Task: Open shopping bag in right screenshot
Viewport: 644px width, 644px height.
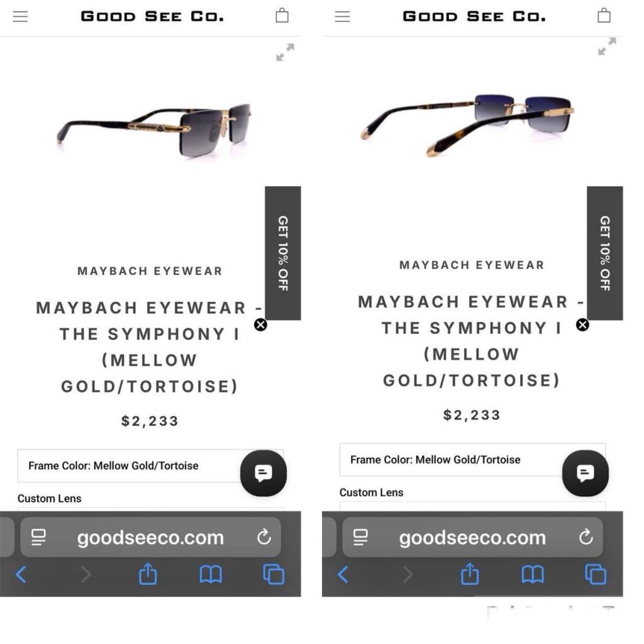Action: pyautogui.click(x=604, y=15)
